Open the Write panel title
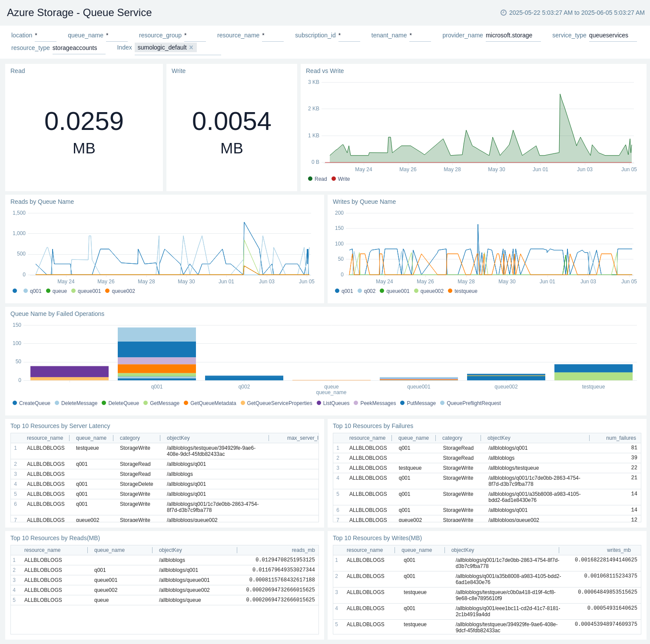The height and width of the screenshot is (644, 650). [x=179, y=71]
